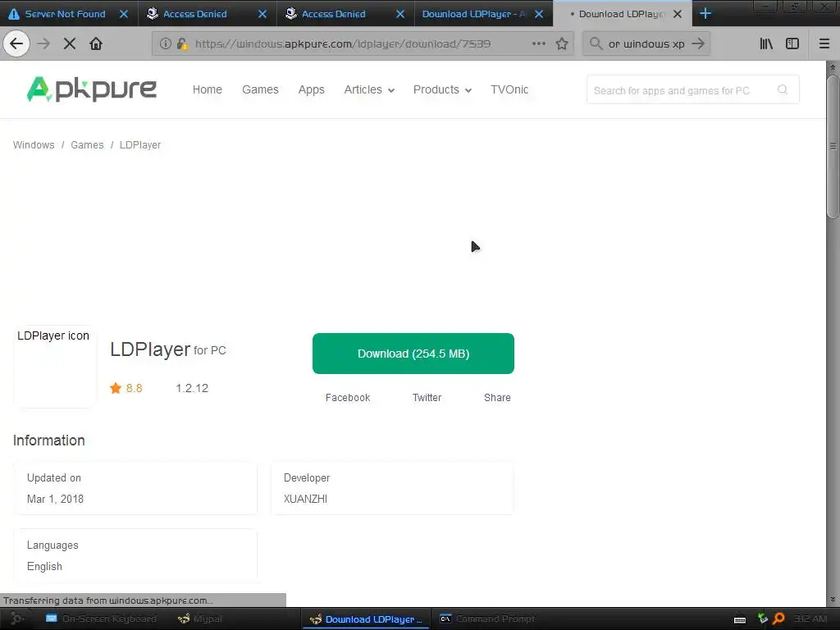Open the Apps navigation item
The height and width of the screenshot is (630, 840).
(311, 89)
